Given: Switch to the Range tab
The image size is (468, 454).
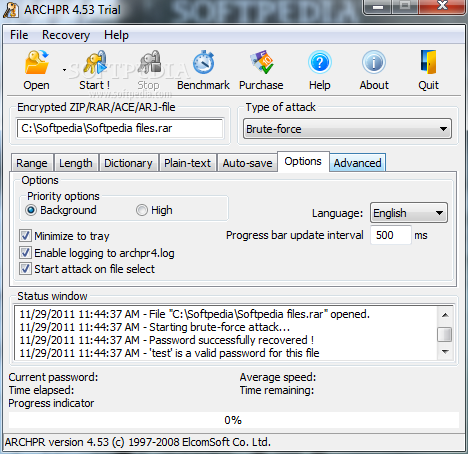Looking at the screenshot, I should point(32,163).
